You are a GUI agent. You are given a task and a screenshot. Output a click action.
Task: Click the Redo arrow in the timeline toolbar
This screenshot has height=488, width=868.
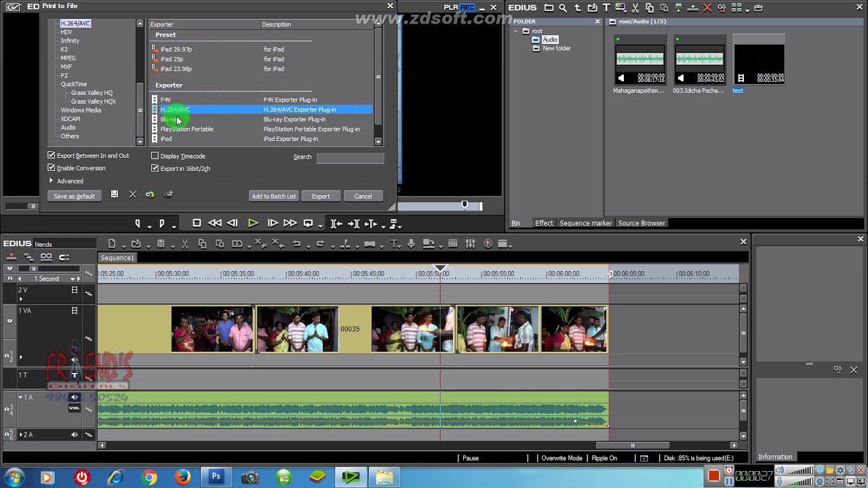(x=319, y=244)
